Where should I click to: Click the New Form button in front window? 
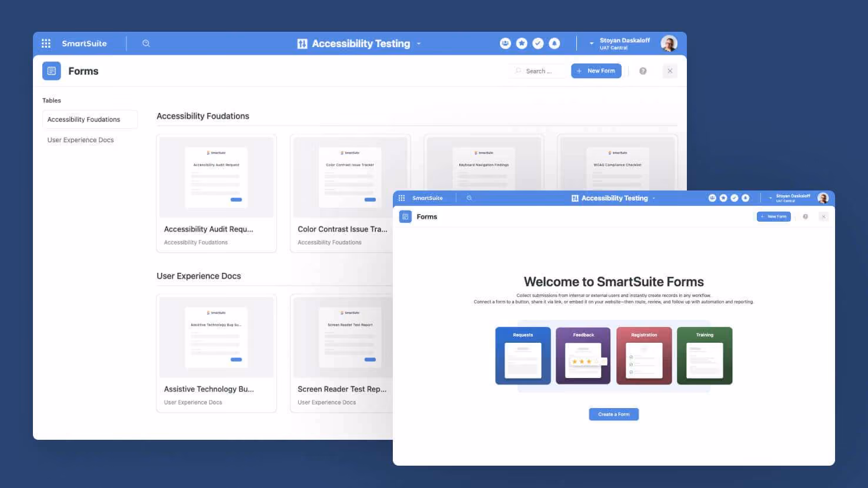(774, 216)
